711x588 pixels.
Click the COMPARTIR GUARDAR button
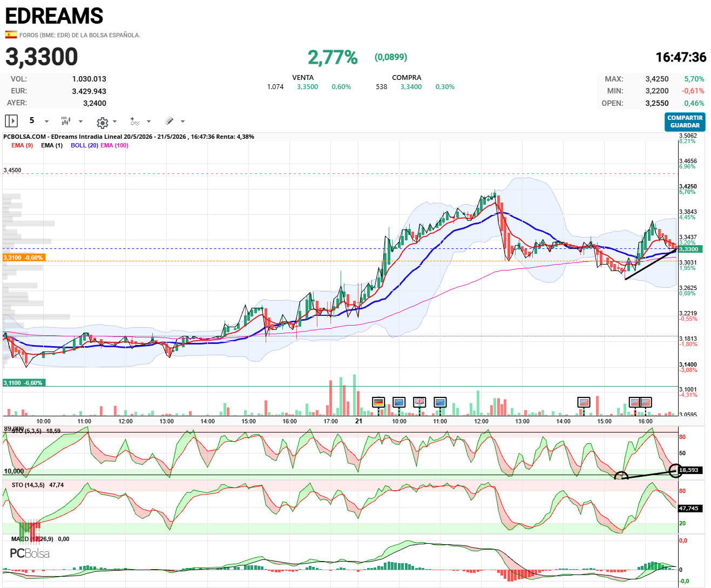click(x=685, y=121)
